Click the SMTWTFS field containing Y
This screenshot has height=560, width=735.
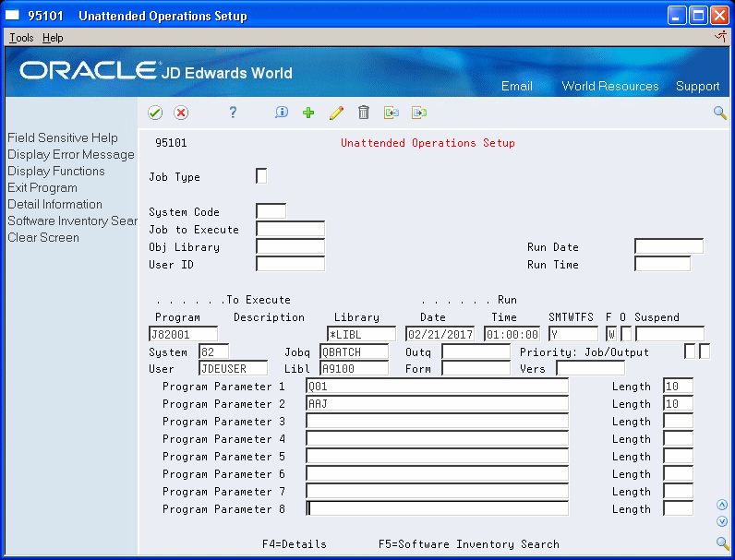573,334
